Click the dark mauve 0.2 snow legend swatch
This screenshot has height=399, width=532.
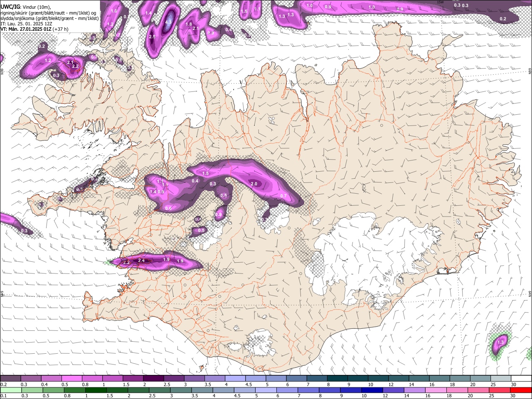10,379
